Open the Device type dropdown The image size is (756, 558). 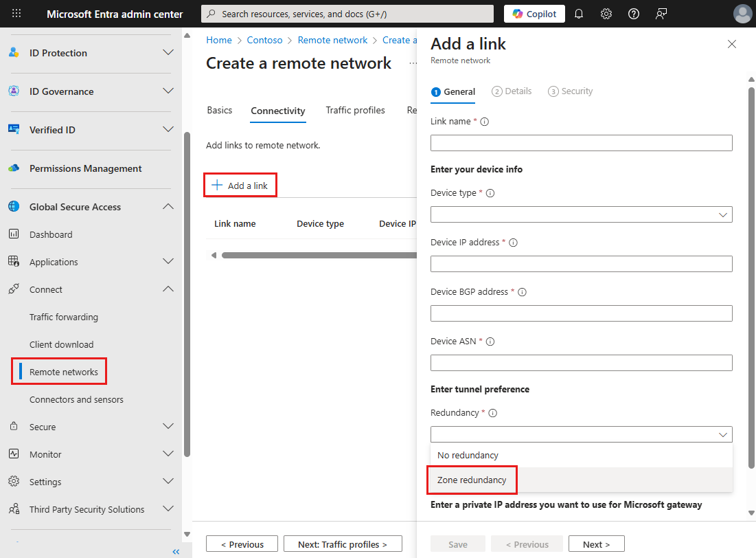(x=581, y=214)
